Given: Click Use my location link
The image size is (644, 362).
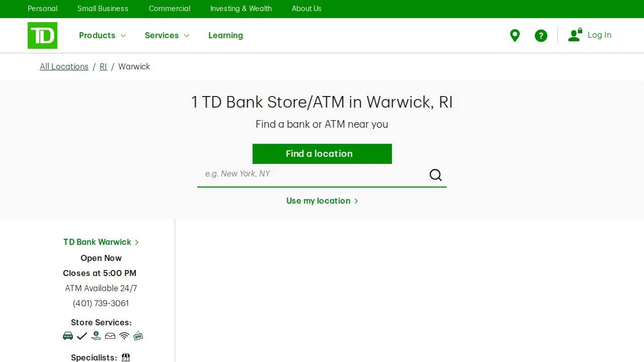Looking at the screenshot, I should pos(322,201).
